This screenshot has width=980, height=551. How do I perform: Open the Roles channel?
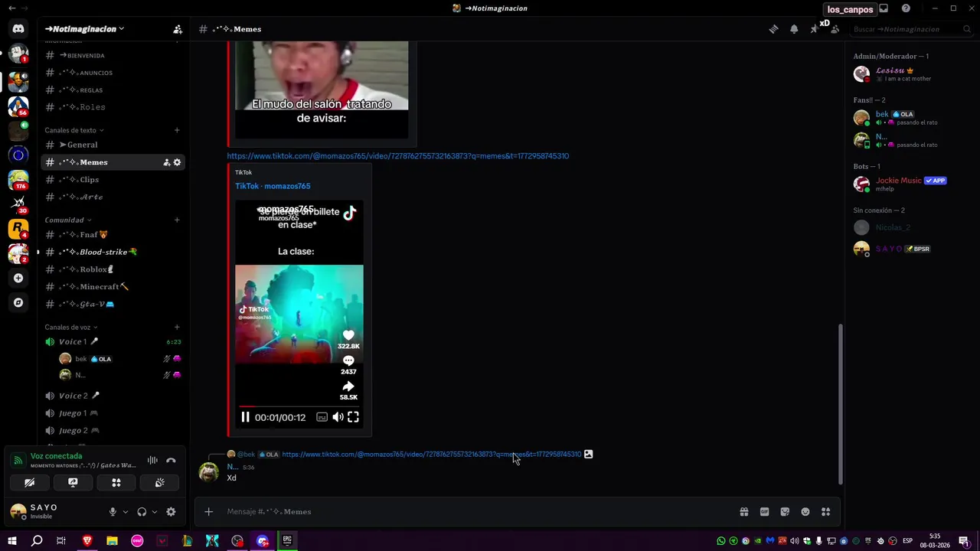coord(113,107)
